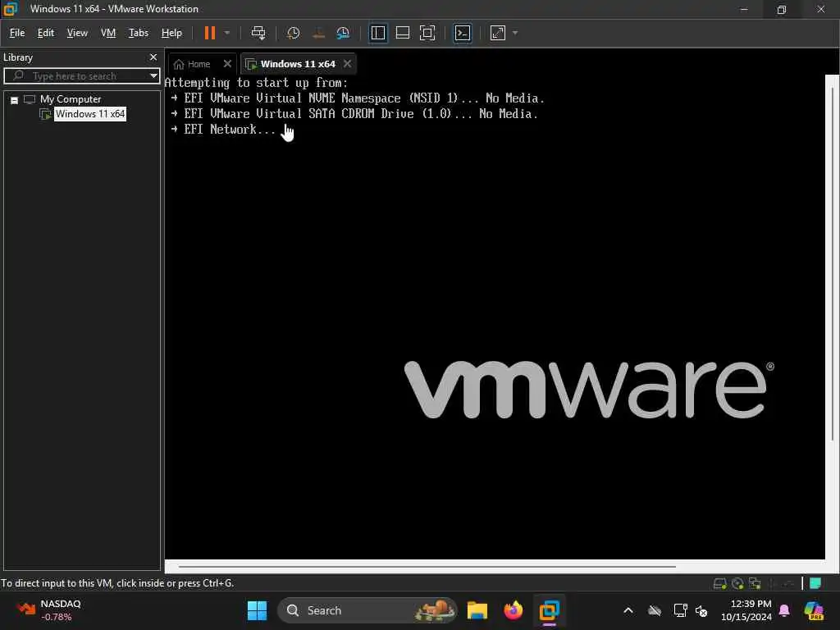
Task: Open the power options dropdown arrow
Action: 227,33
